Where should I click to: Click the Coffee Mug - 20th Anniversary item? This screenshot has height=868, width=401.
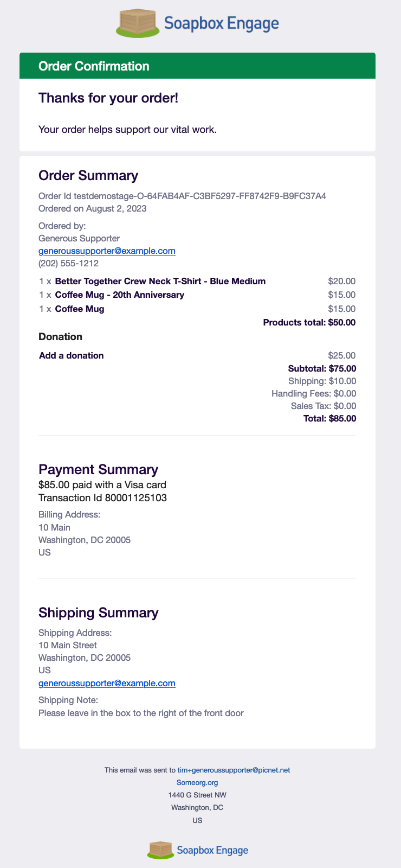[x=120, y=295]
